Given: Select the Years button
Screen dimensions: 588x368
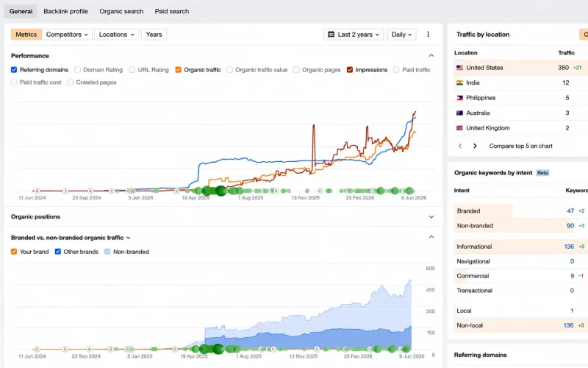Looking at the screenshot, I should [x=154, y=34].
